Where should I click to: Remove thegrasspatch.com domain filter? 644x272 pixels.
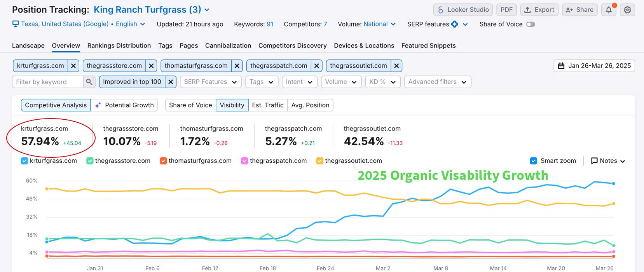pos(317,66)
